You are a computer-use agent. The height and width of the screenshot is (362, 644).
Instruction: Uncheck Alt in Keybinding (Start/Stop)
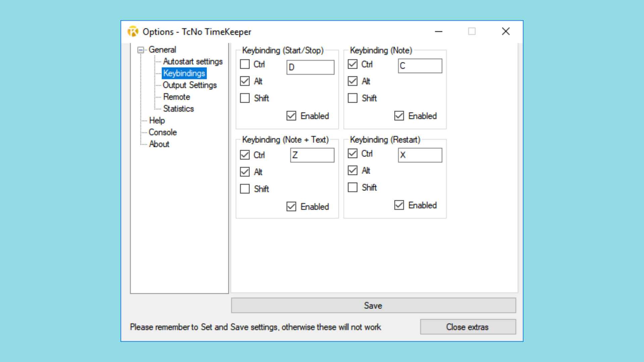point(245,81)
